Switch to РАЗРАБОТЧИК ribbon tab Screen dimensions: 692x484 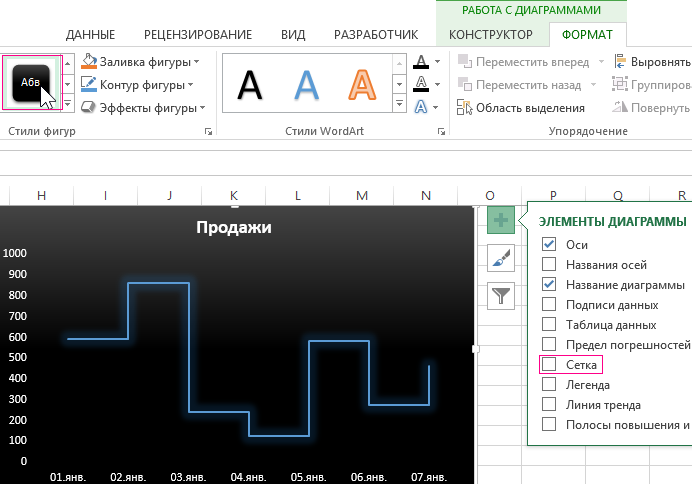[376, 35]
